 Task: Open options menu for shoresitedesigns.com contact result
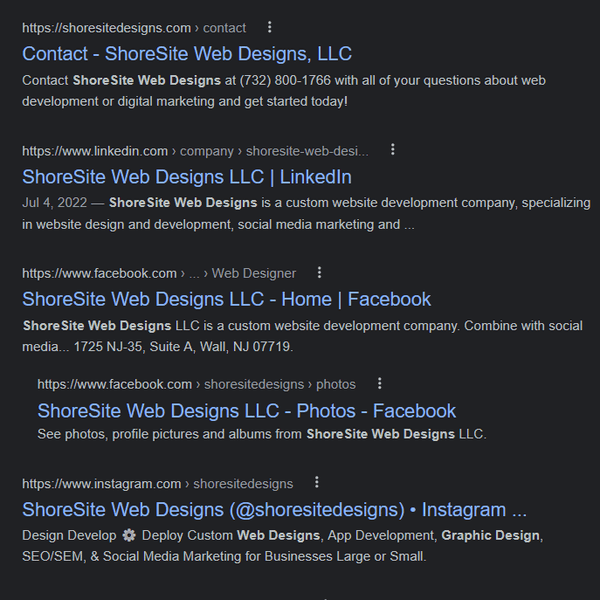pyautogui.click(x=269, y=27)
